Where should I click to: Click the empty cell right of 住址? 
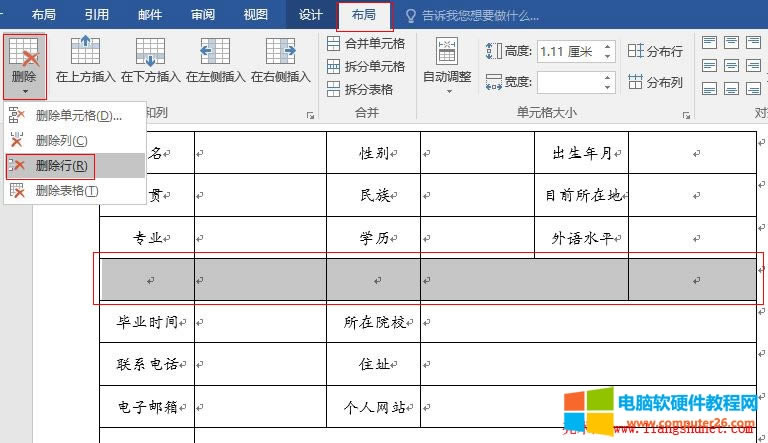(589, 364)
